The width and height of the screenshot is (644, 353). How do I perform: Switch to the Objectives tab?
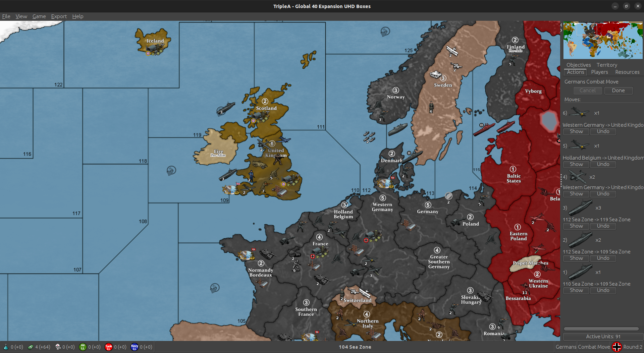pos(579,65)
